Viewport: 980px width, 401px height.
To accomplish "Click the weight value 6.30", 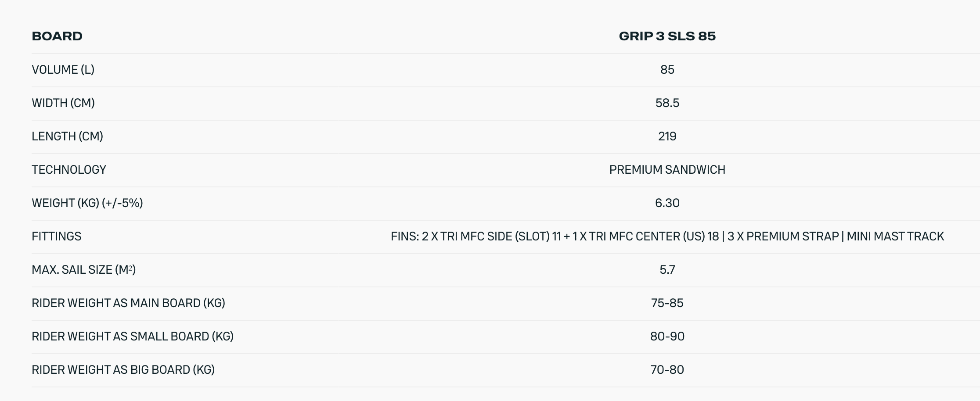I will pos(667,203).
